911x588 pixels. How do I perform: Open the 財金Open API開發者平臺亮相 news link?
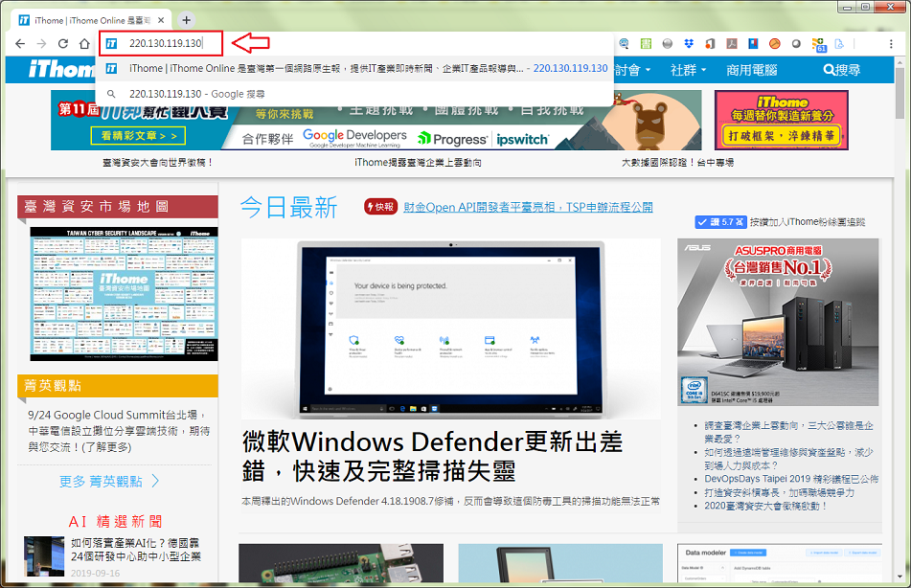(528, 208)
